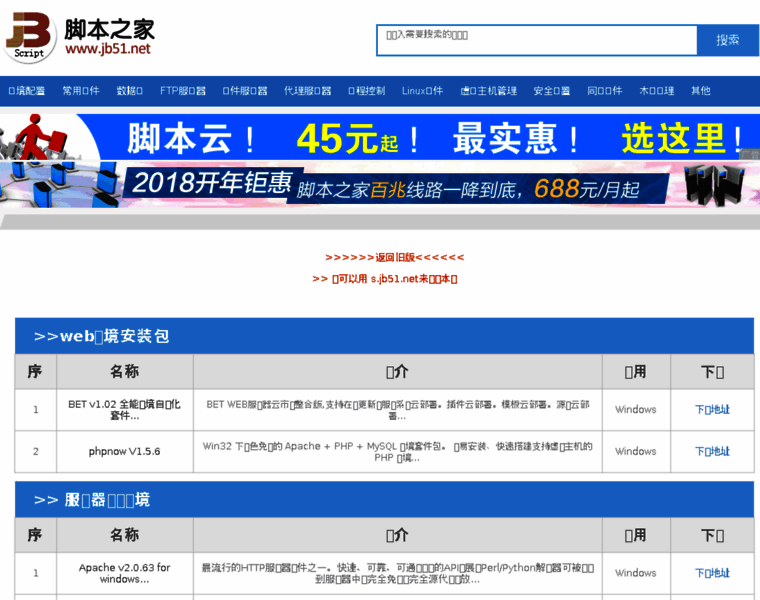Click the red s.jb51.net link line
Viewport: 760px width, 600px height.
(385, 279)
